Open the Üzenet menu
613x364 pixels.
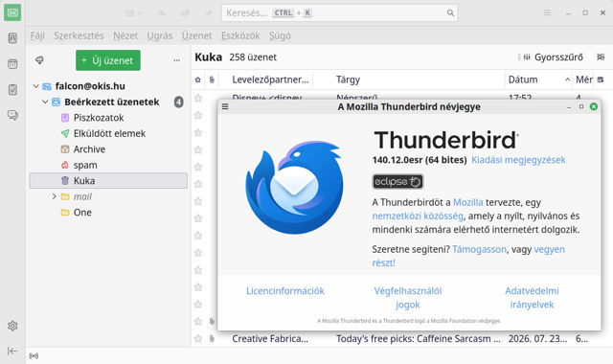tap(196, 35)
